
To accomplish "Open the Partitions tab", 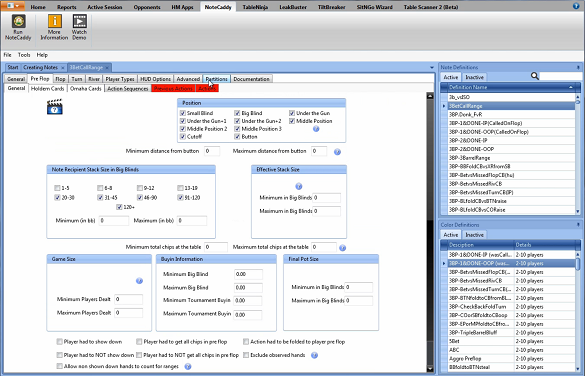I will 216,79.
